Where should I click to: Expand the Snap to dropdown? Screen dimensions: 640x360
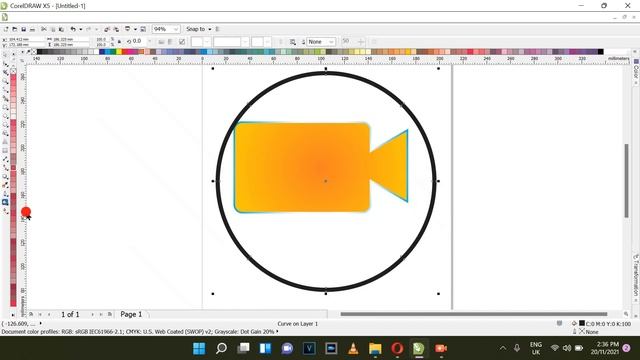[210, 29]
